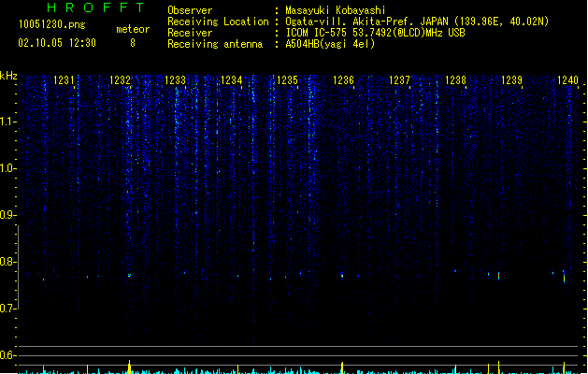Image resolution: width=588 pixels, height=374 pixels.
Task: Click the observer name Masayuki Kobayashi
Action: (x=336, y=10)
